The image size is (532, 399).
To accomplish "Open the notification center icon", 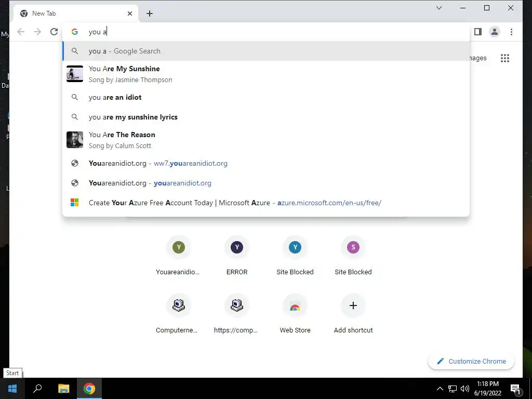I will [x=515, y=389].
